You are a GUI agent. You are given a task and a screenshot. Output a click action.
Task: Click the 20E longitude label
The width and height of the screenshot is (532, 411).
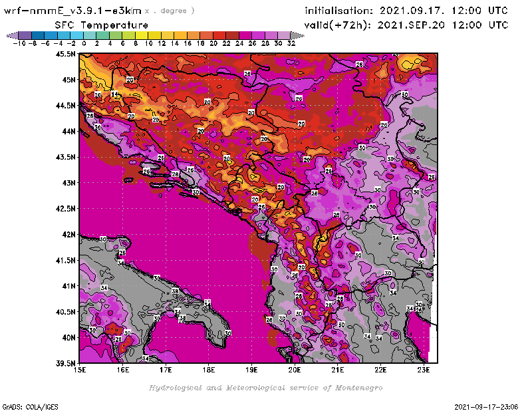(295, 370)
